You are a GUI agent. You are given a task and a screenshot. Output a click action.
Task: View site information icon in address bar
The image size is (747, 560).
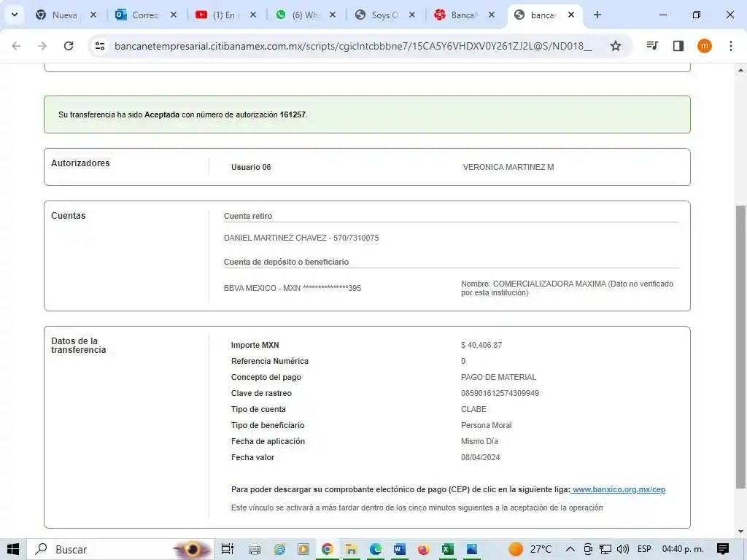point(101,46)
